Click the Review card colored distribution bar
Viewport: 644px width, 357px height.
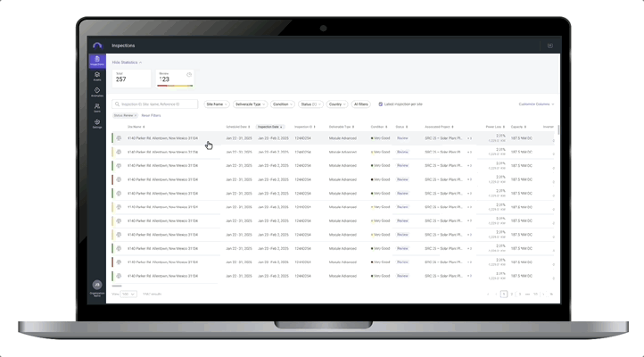click(x=175, y=86)
